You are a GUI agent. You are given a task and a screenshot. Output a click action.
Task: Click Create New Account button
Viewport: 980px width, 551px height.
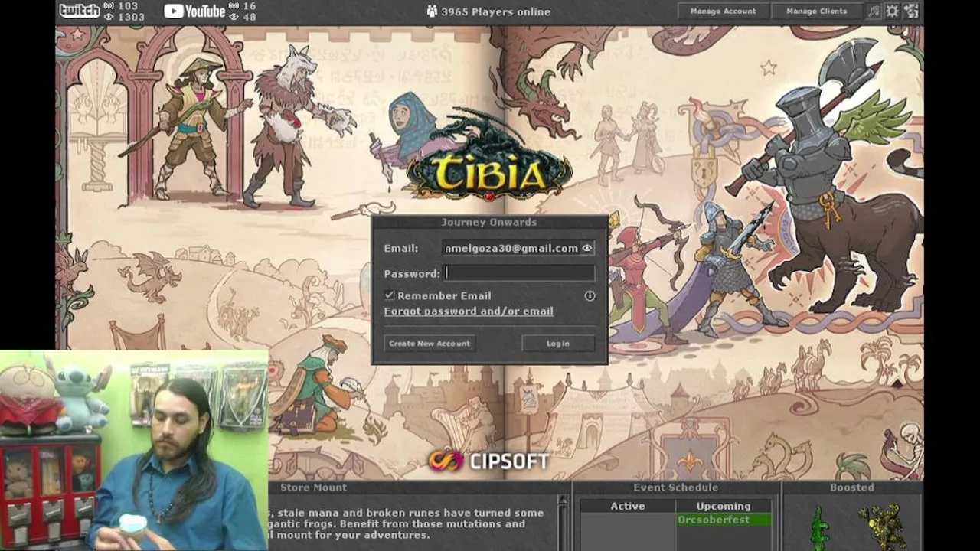click(x=430, y=343)
